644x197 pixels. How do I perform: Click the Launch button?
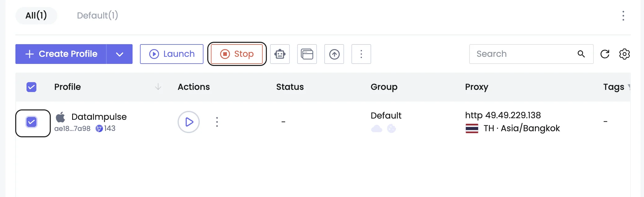172,54
